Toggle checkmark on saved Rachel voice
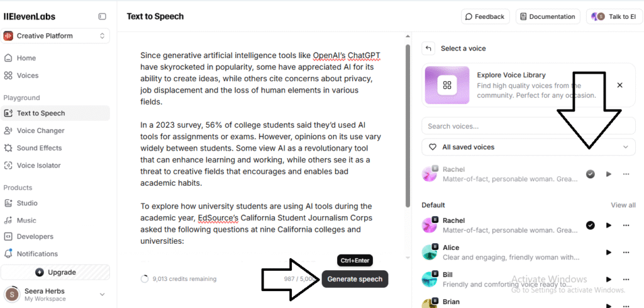Viewport: 644px width, 308px height. coord(590,174)
